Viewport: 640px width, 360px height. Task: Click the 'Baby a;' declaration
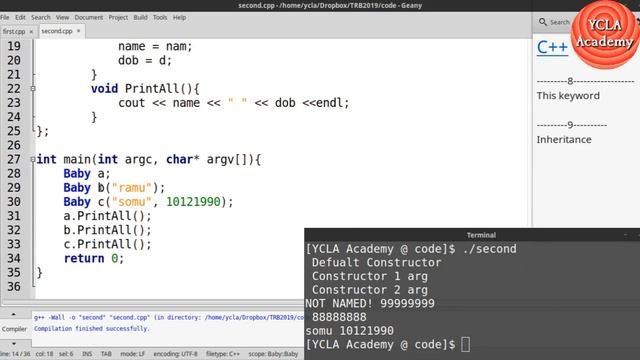(x=87, y=174)
